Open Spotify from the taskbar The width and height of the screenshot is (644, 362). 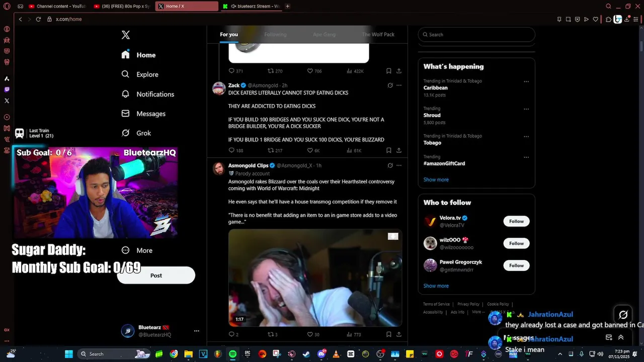pyautogui.click(x=232, y=354)
